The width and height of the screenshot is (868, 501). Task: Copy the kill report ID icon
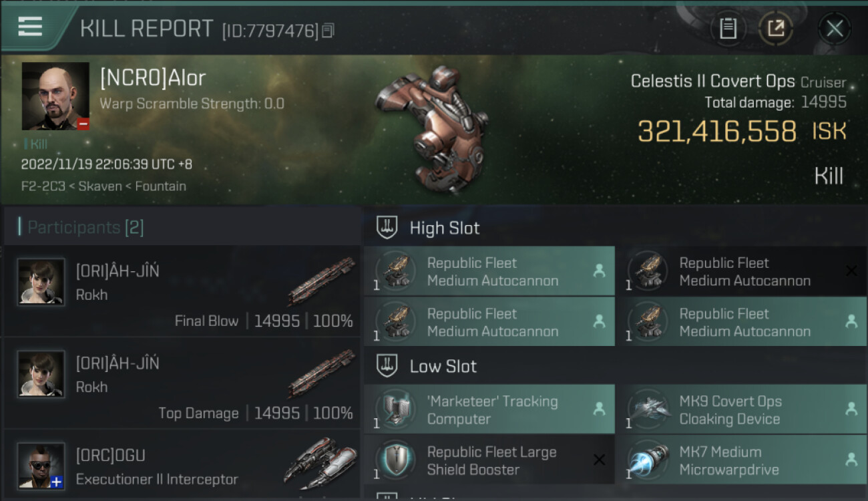(327, 31)
